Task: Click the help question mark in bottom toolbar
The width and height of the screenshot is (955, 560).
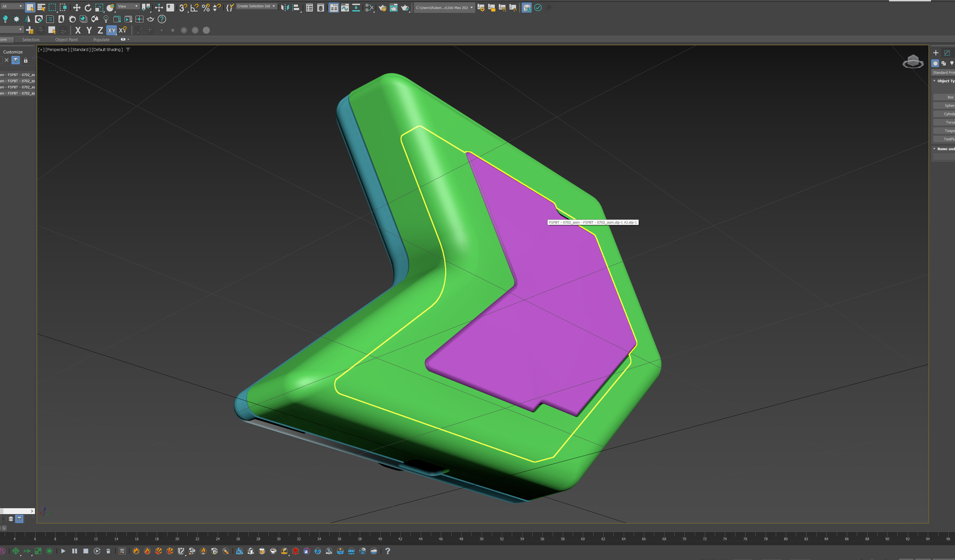Action: tap(387, 551)
